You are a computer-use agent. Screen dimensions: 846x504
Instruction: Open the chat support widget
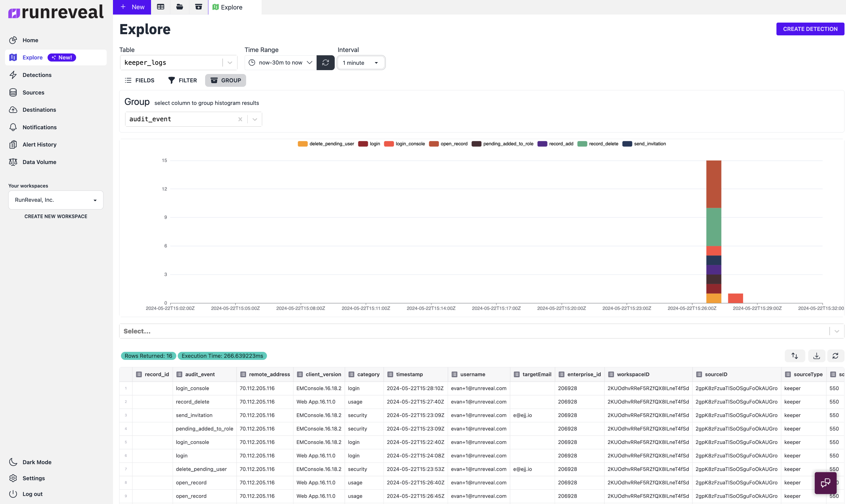pos(825,483)
